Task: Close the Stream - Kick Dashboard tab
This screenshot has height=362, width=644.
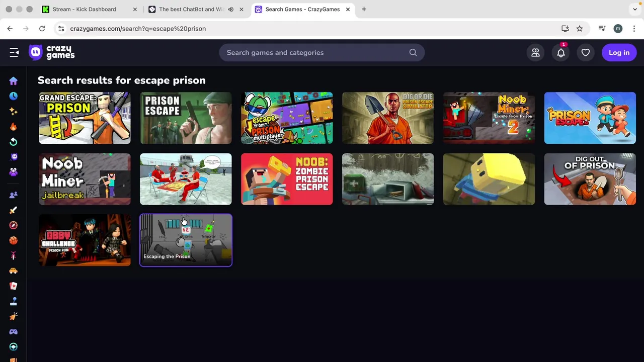Action: click(135, 9)
